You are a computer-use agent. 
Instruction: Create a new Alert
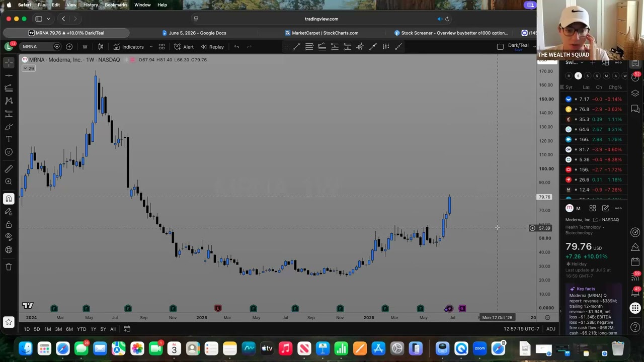tap(184, 47)
